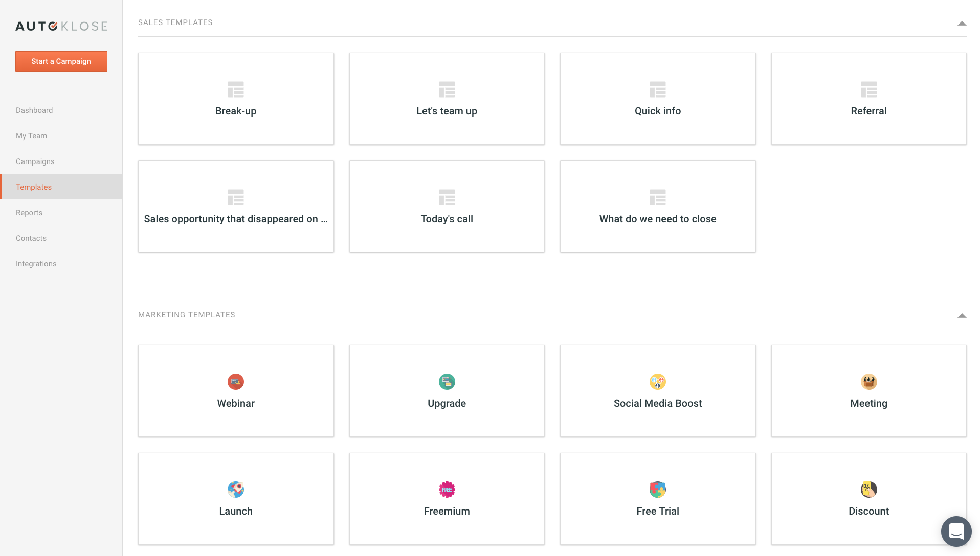Open the Today's call template
Screen dimensions: 980x556
[447, 206]
